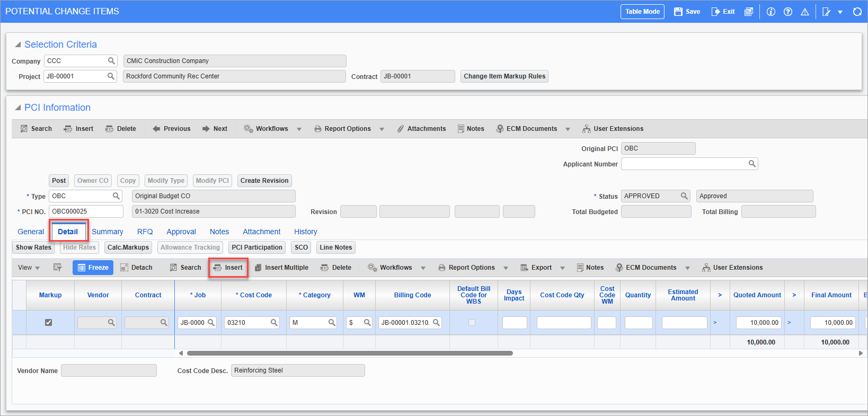The height and width of the screenshot is (416, 868).
Task: Click the edit page icon in header
Action: click(826, 12)
